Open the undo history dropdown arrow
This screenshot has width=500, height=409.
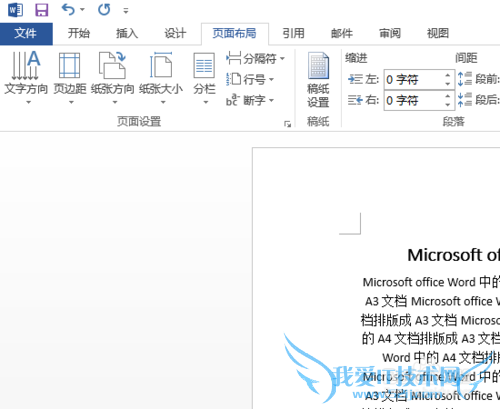(x=82, y=10)
